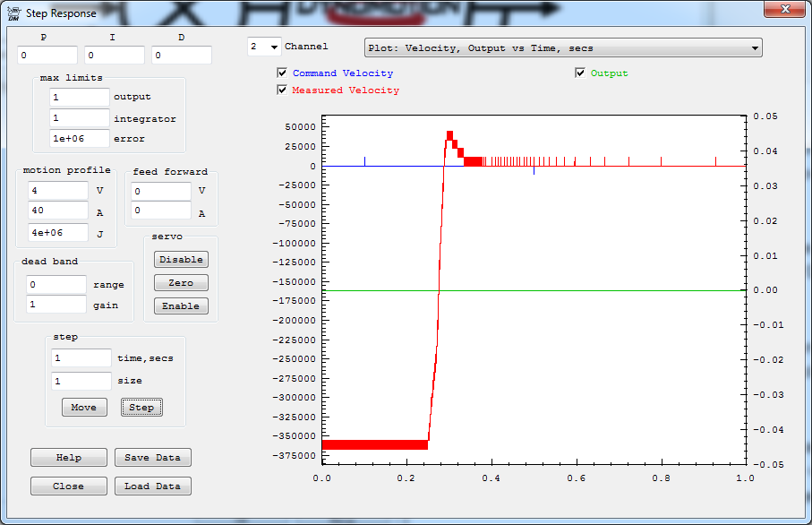The image size is (812, 525).
Task: Click the Move button
Action: click(x=84, y=408)
